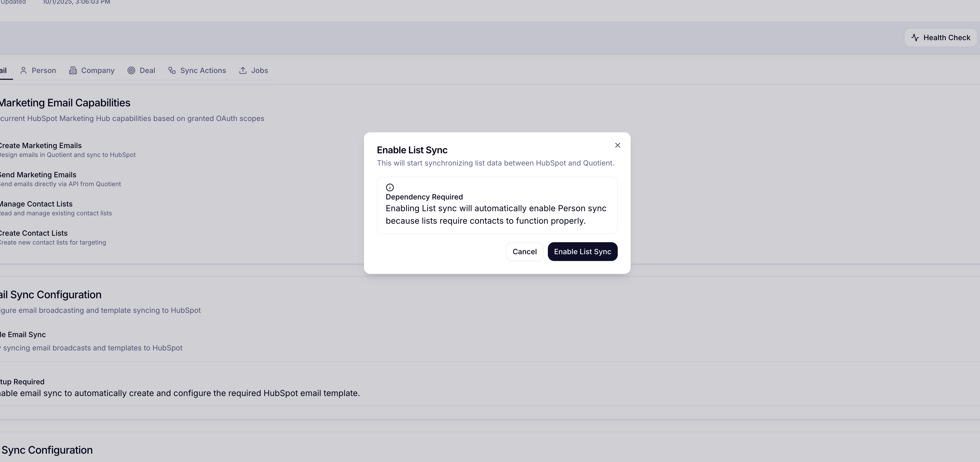Confirm with the Enable List Sync button
Viewport: 980px width, 462px height.
coord(583,252)
